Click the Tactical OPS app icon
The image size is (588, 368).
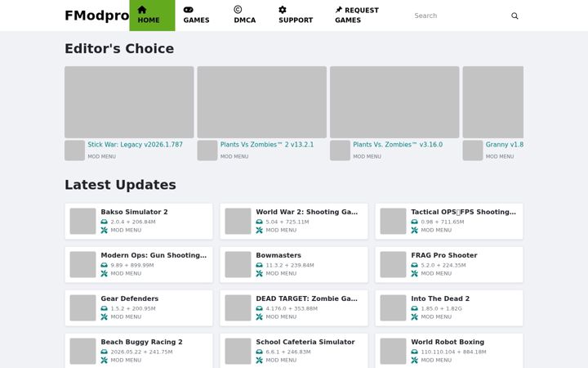pyautogui.click(x=394, y=221)
